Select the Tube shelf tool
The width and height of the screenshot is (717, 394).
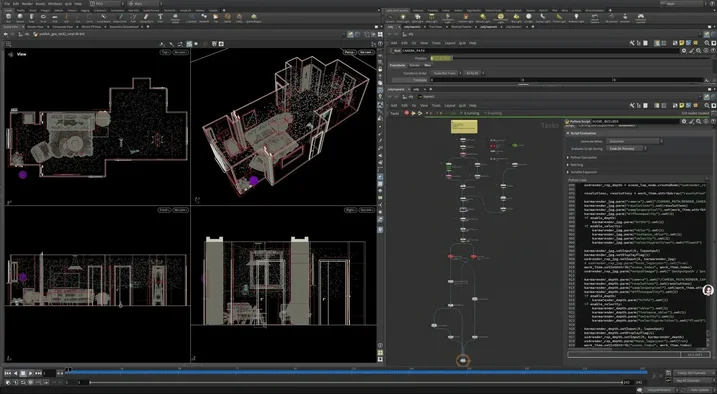point(32,18)
